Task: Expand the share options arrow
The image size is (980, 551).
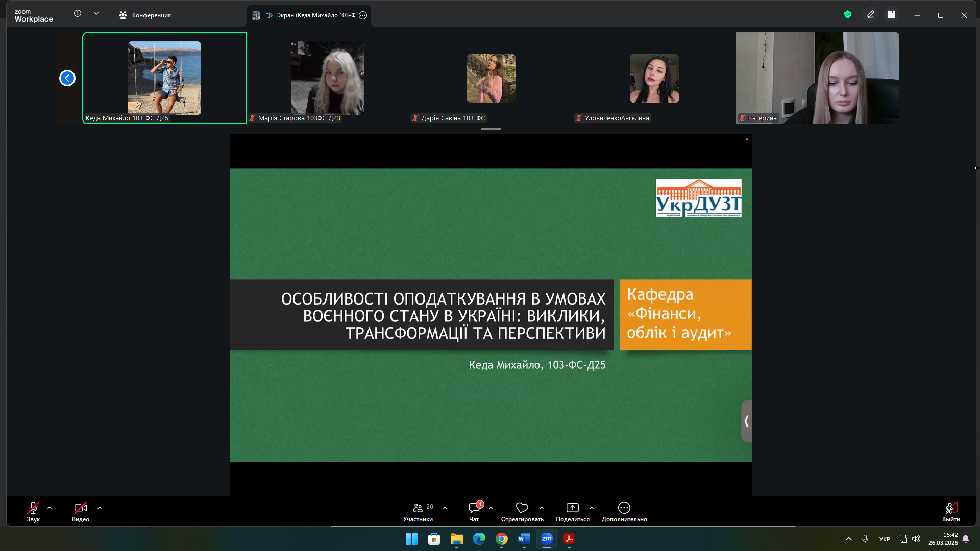Action: (592, 508)
